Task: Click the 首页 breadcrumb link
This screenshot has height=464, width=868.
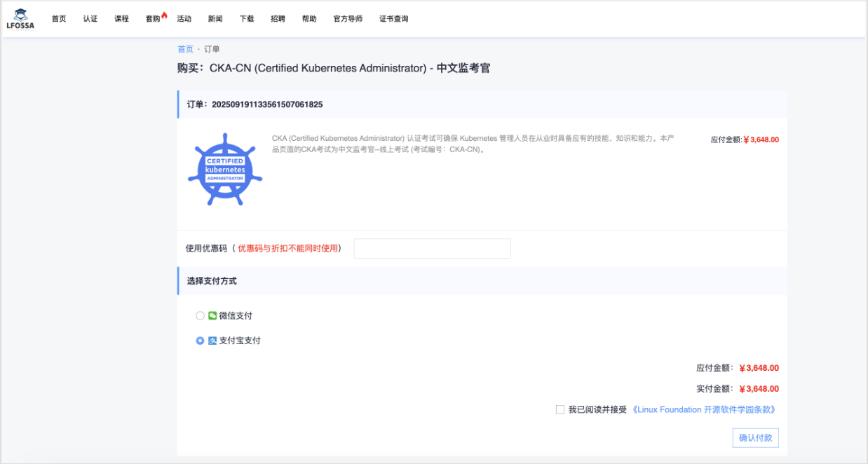Action: [x=185, y=49]
